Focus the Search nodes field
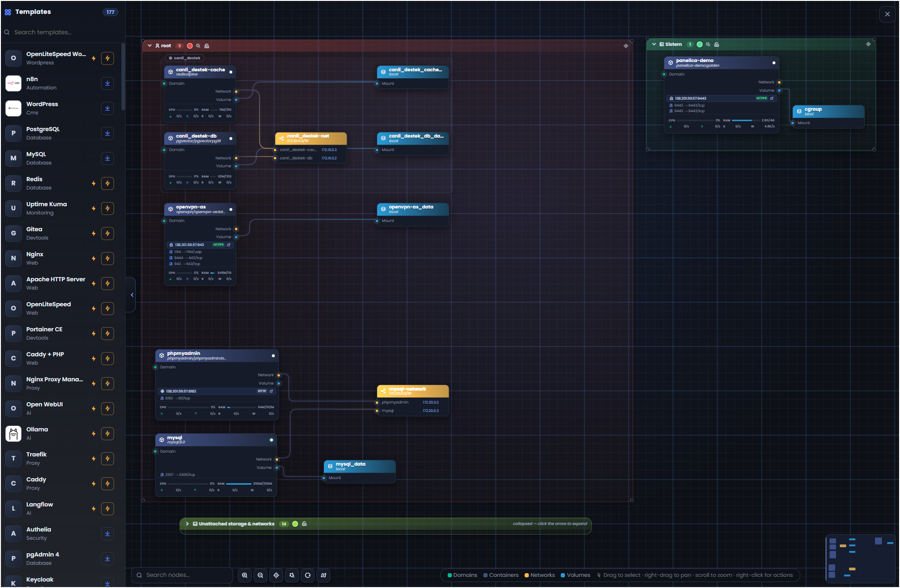This screenshot has height=588, width=900. (182, 575)
